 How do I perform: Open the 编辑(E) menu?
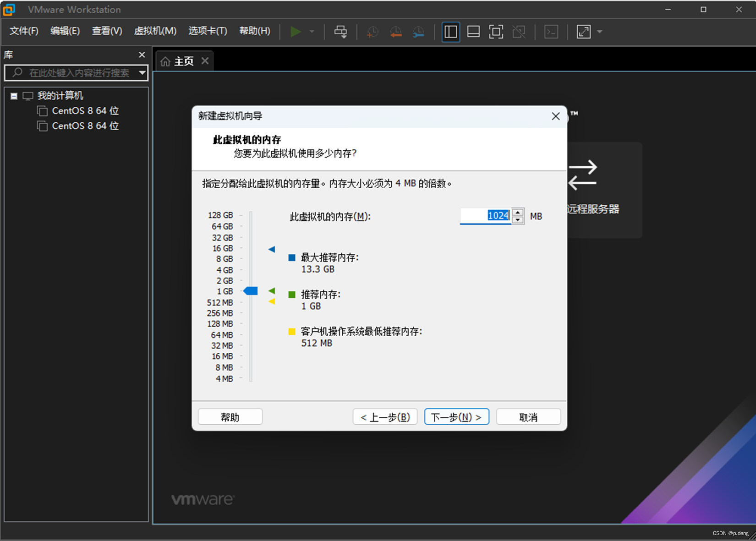[x=65, y=31]
